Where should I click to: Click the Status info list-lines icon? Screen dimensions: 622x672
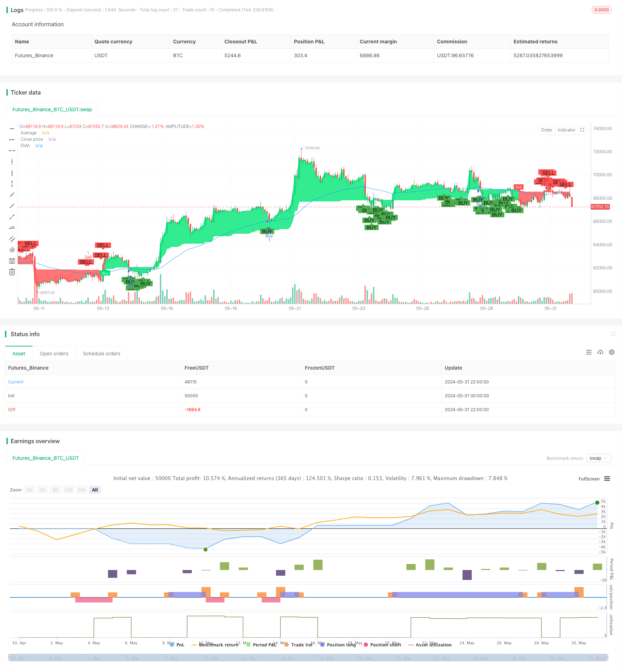589,352
